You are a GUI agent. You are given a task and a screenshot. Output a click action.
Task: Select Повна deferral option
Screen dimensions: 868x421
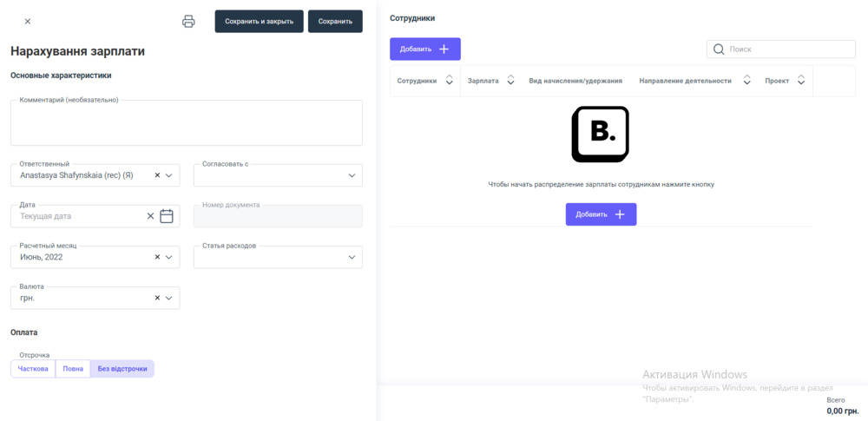(x=73, y=369)
